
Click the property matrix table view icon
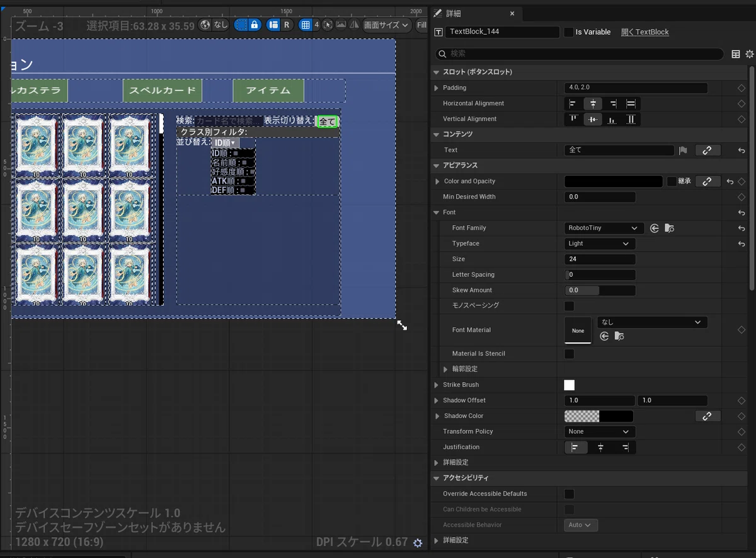coord(735,54)
